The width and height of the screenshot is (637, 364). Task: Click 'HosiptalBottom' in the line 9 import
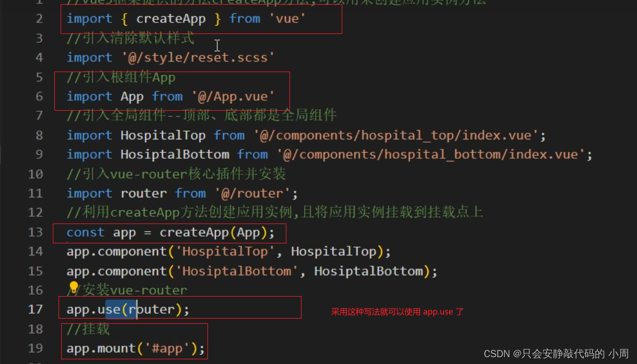click(175, 155)
